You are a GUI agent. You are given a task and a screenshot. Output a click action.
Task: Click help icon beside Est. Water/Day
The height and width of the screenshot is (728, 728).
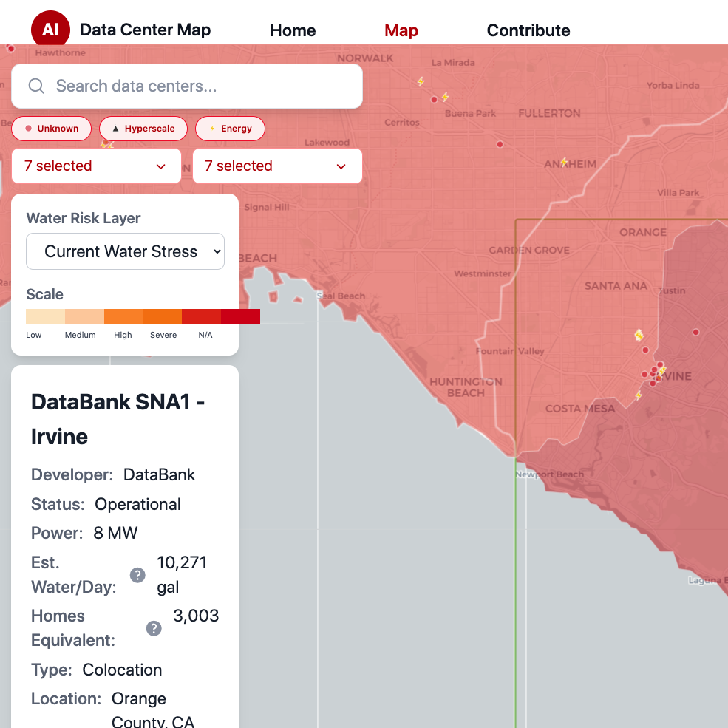click(137, 575)
